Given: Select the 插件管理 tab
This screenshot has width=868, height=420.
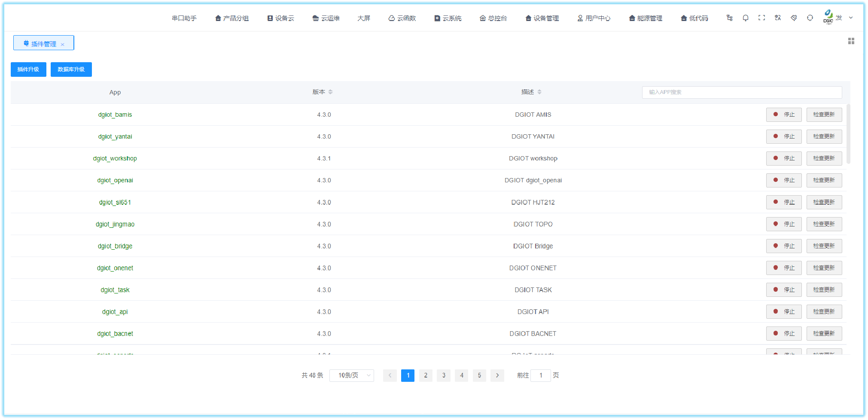Looking at the screenshot, I should 43,43.
